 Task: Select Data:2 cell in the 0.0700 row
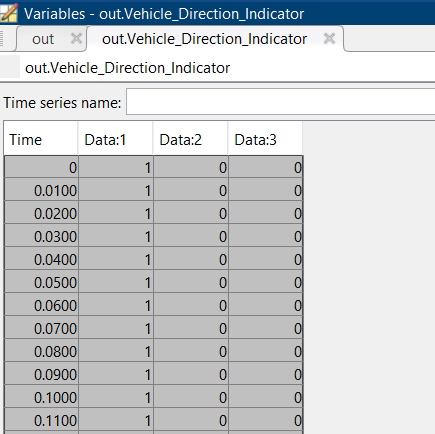pyautogui.click(x=191, y=329)
